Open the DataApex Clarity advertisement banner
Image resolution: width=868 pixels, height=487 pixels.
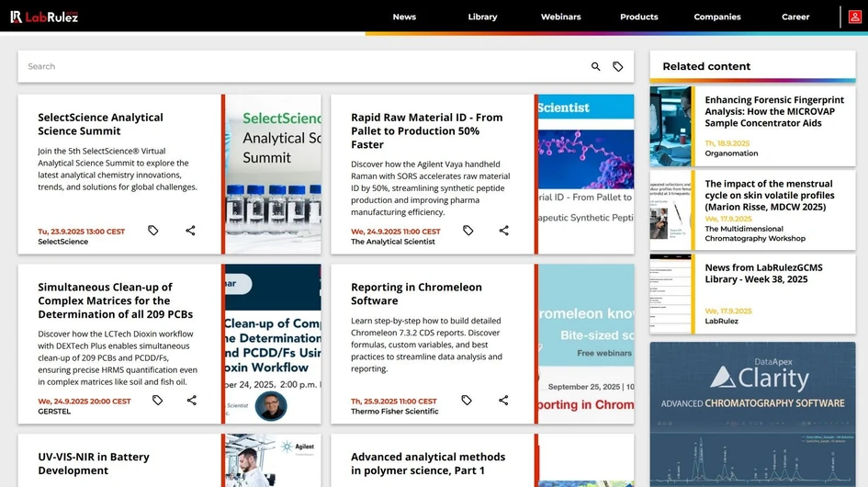pyautogui.click(x=752, y=413)
